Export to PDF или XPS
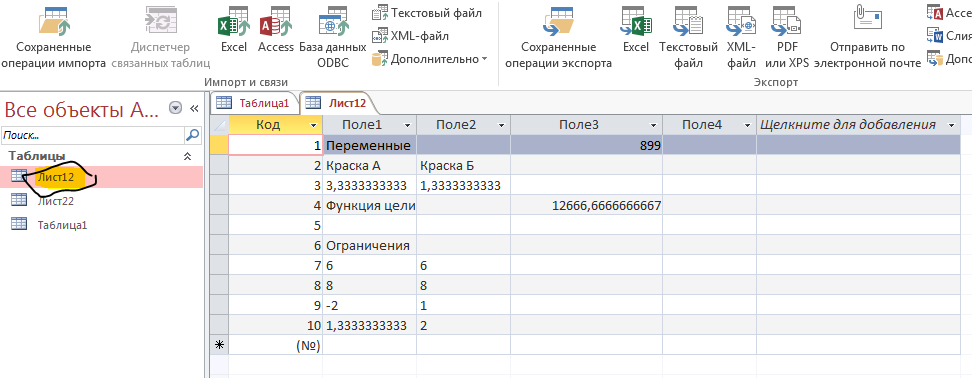 click(x=787, y=37)
